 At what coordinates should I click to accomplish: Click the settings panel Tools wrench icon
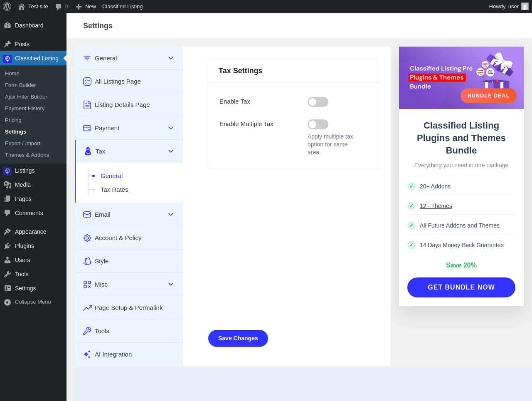[87, 331]
